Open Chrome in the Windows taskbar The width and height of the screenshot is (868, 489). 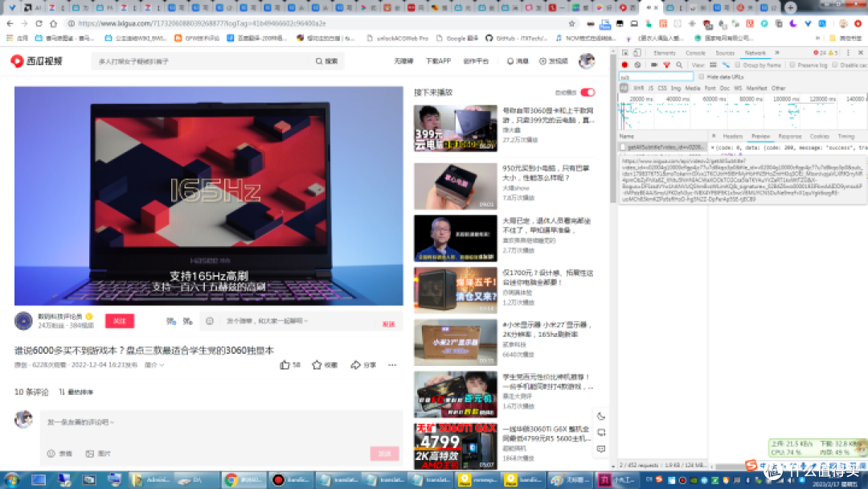[x=244, y=479]
